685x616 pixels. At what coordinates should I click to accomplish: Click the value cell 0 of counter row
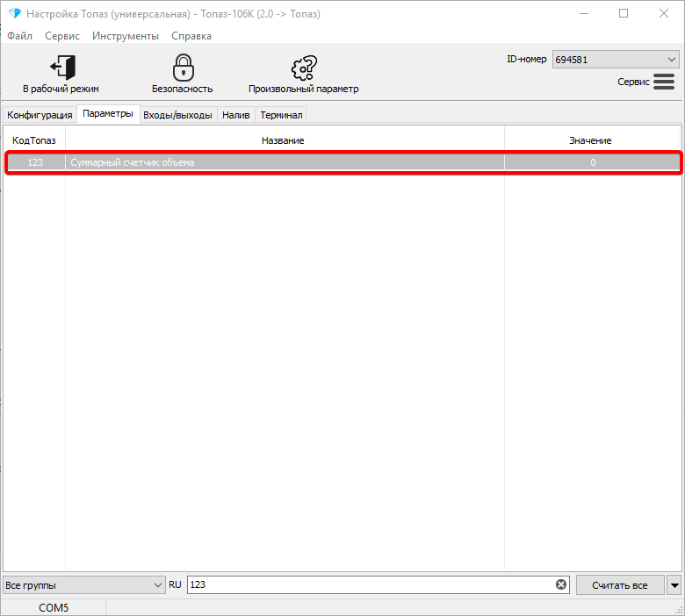[x=593, y=162]
